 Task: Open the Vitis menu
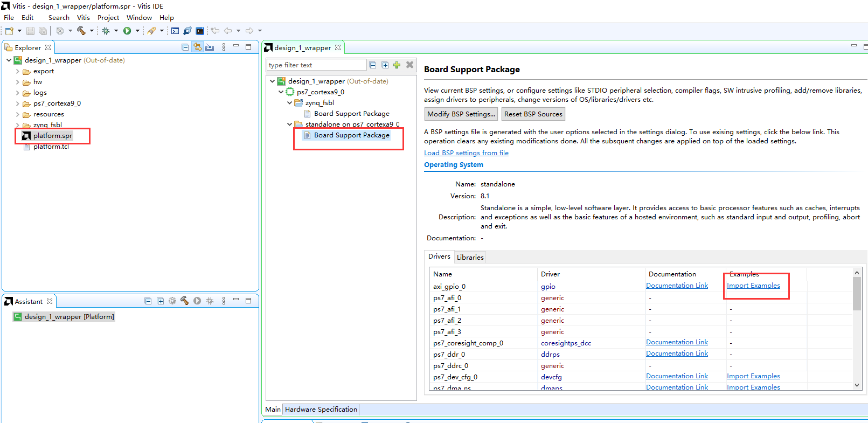click(84, 18)
